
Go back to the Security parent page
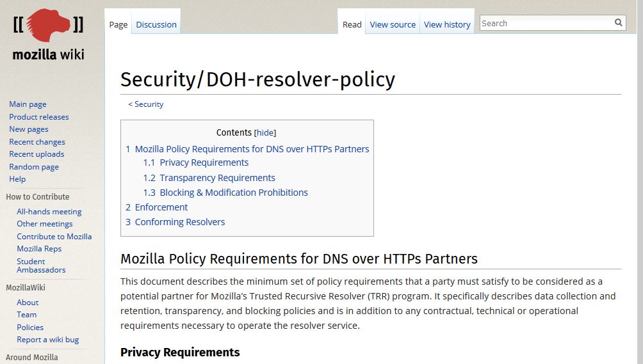(x=149, y=104)
